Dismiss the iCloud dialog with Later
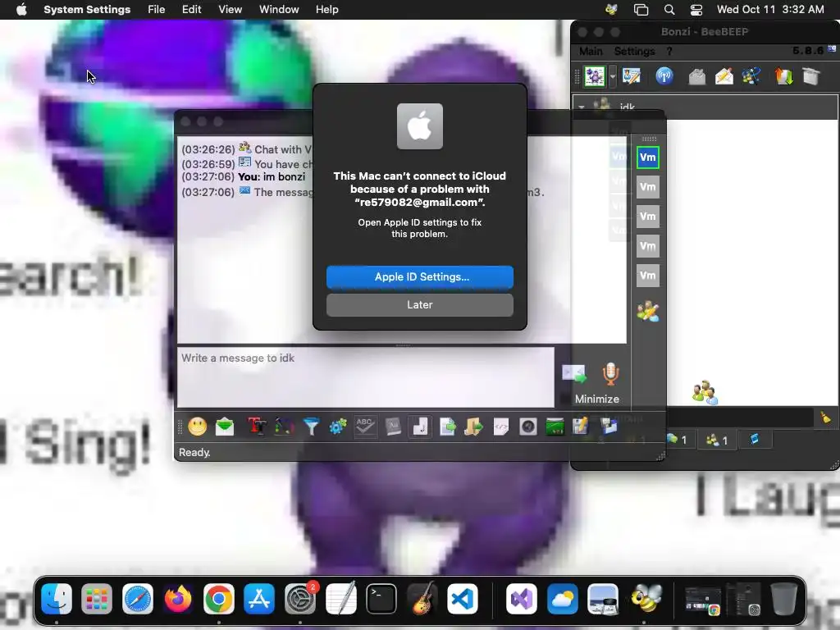This screenshot has height=630, width=840. (x=419, y=305)
